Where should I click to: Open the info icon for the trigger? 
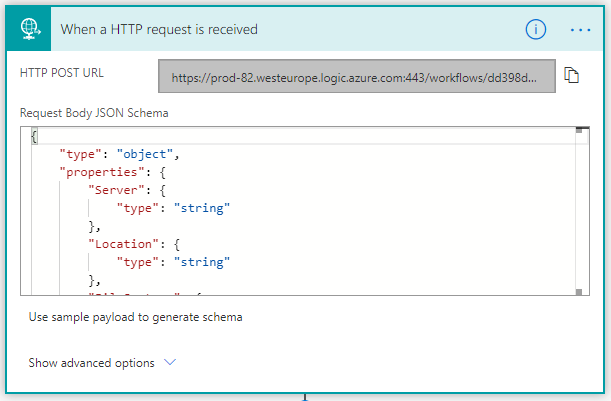point(535,30)
